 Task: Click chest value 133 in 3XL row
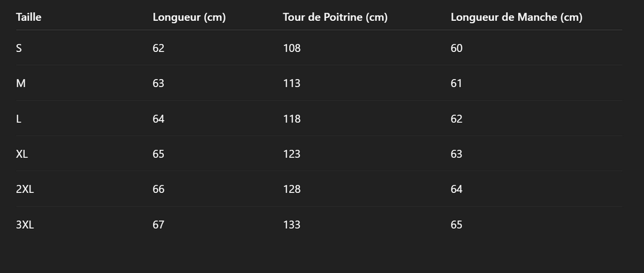click(292, 225)
